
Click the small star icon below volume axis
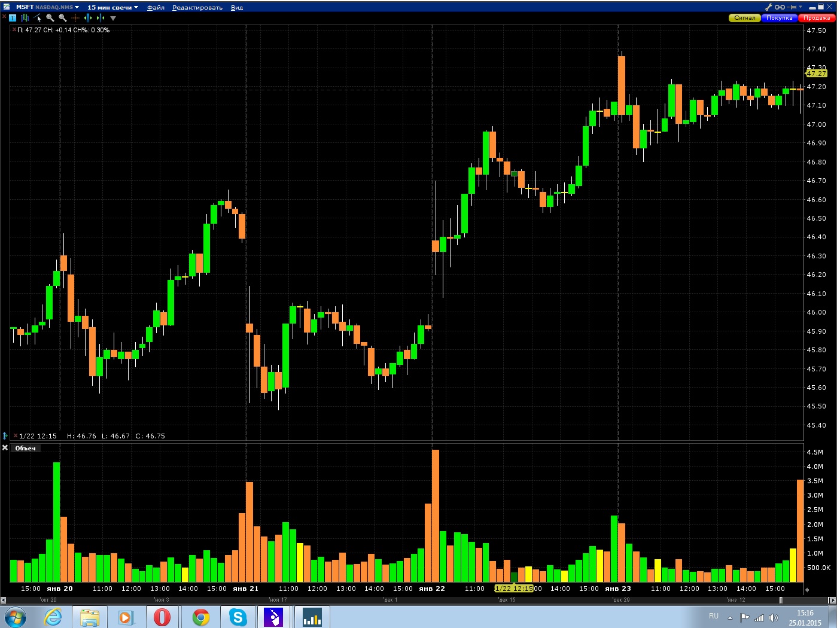tap(807, 590)
